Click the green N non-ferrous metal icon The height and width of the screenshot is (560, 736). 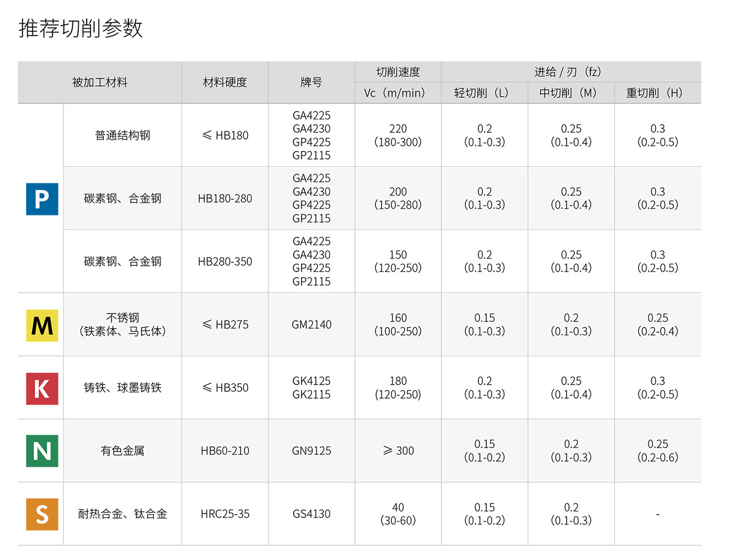coord(42,451)
